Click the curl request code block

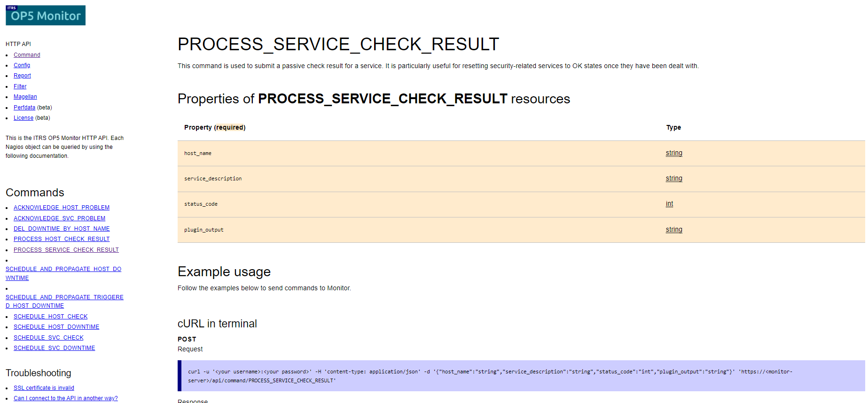coord(521,376)
